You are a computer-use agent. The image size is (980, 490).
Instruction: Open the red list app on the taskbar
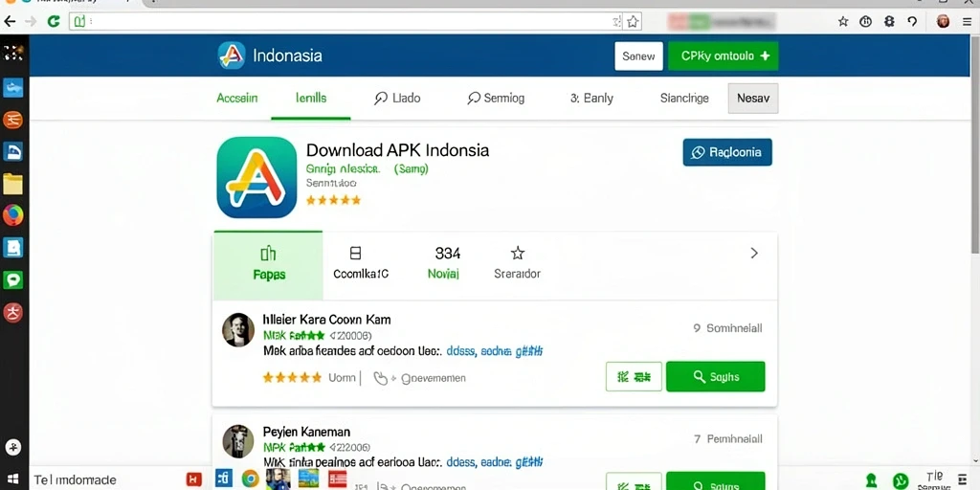(x=337, y=479)
